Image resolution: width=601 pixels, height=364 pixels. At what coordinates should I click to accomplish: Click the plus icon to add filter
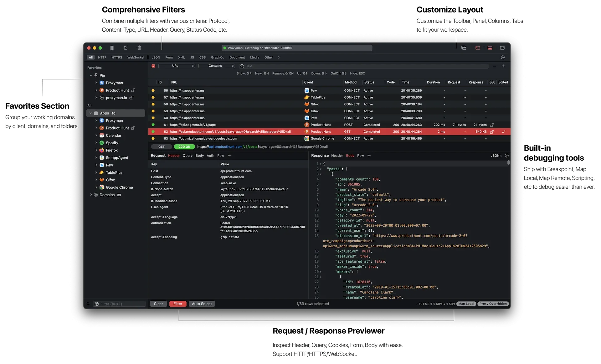coord(503,66)
